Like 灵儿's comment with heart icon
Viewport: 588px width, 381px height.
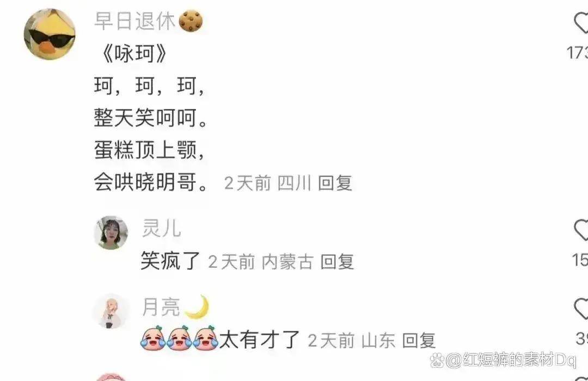click(x=581, y=230)
